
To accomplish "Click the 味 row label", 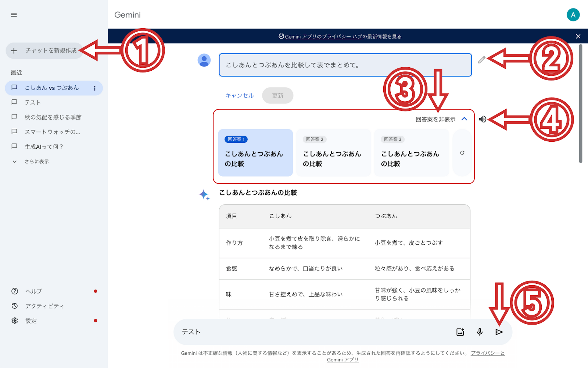I will coord(229,294).
